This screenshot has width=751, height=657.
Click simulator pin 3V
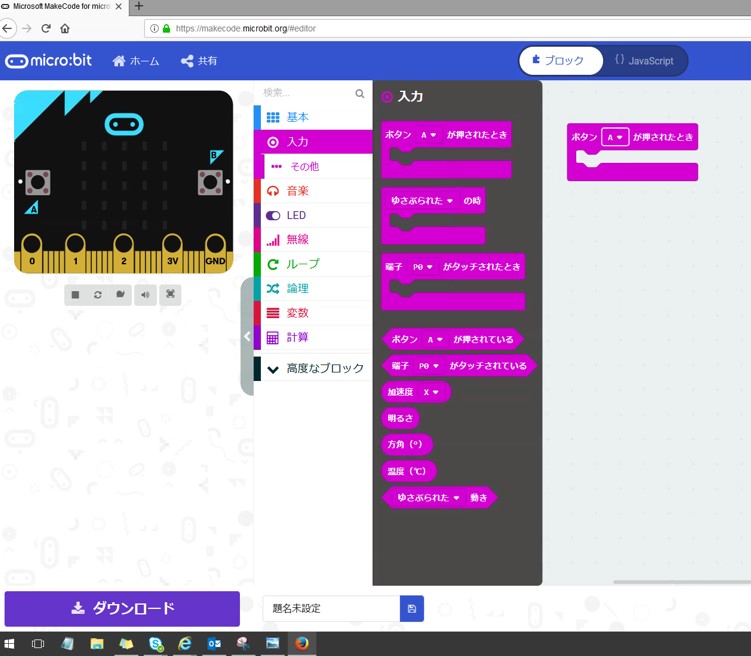click(x=172, y=252)
